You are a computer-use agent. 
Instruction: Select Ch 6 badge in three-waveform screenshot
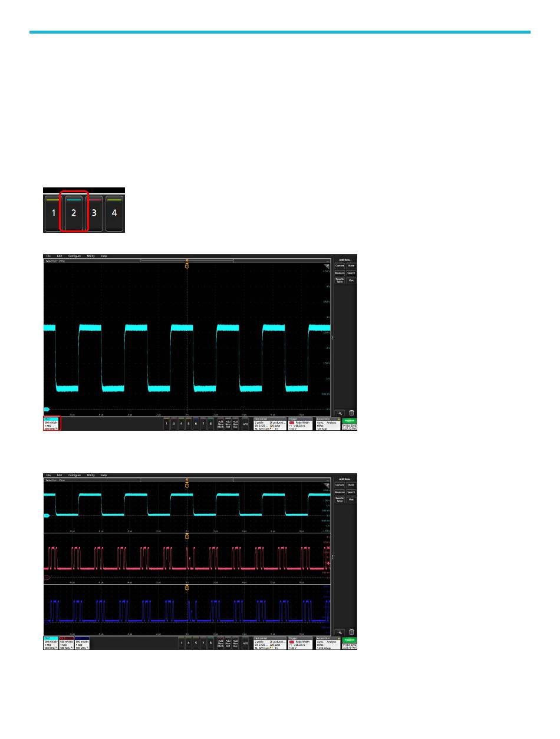tap(81, 644)
